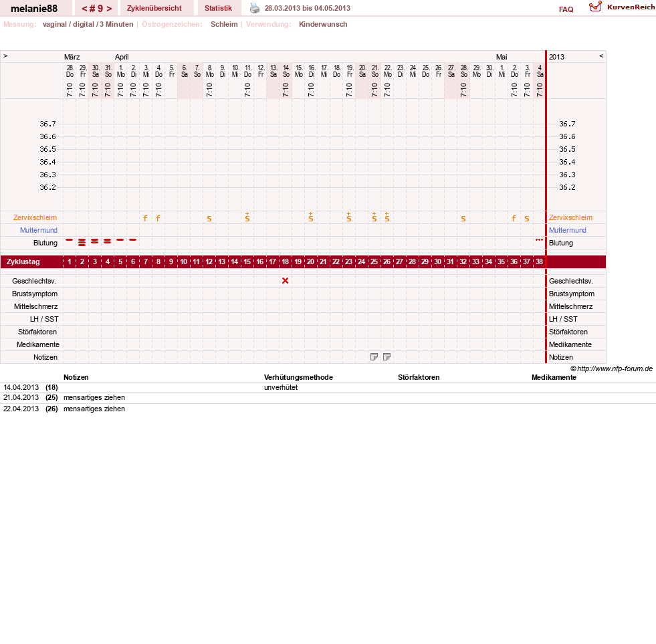Click the left Geschlechtsv. row label

(34, 281)
